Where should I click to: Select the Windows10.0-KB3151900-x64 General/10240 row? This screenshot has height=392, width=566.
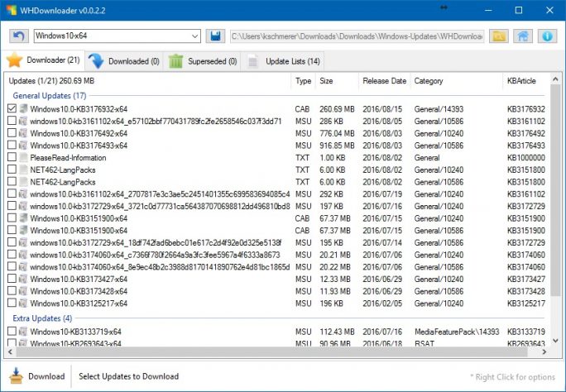coord(276,218)
